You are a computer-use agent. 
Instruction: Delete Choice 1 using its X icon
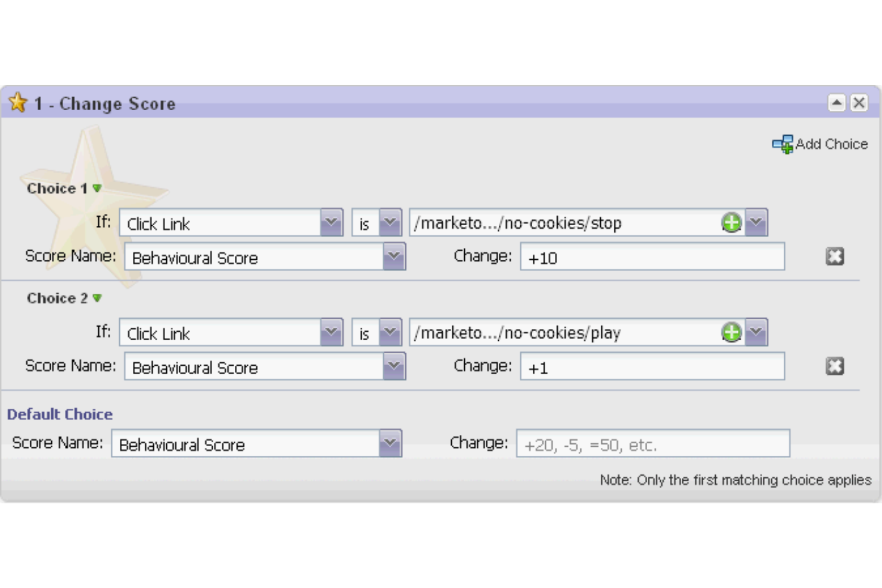834,256
